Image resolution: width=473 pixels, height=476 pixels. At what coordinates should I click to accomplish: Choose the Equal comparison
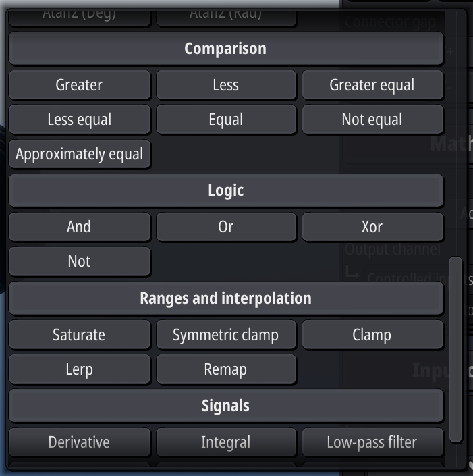pyautogui.click(x=226, y=120)
